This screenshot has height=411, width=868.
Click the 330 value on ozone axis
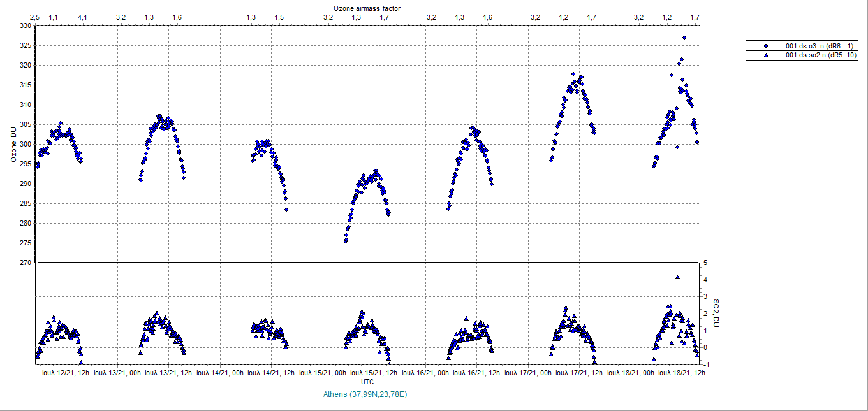coord(25,26)
